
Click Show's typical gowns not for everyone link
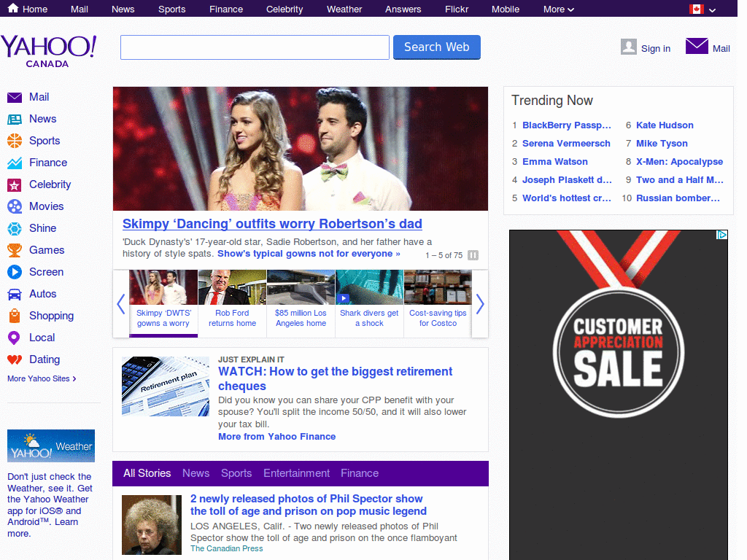pyautogui.click(x=309, y=254)
